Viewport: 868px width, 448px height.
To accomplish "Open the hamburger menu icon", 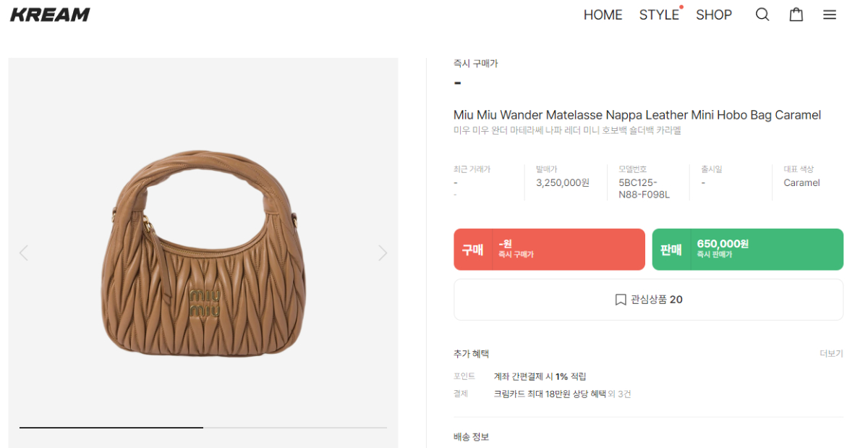I will click(830, 14).
